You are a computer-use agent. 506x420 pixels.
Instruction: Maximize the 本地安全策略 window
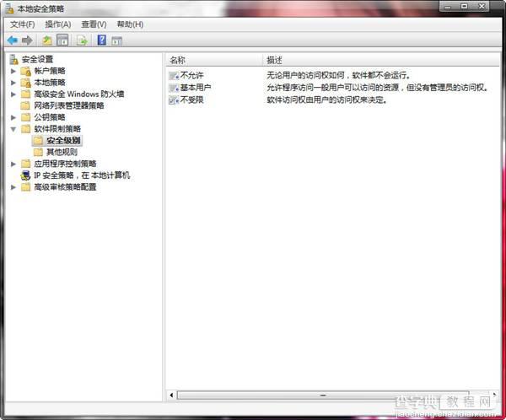465,7
